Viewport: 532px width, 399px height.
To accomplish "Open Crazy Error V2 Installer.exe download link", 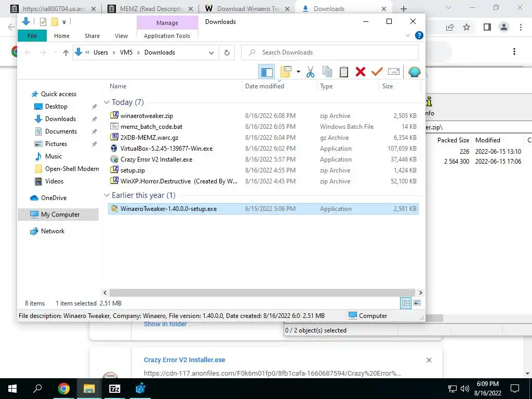I will (184, 360).
